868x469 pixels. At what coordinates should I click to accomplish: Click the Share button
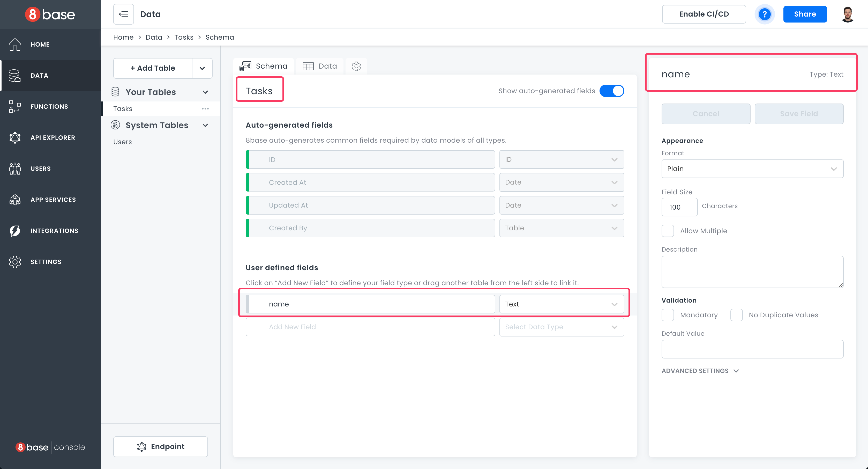point(805,14)
